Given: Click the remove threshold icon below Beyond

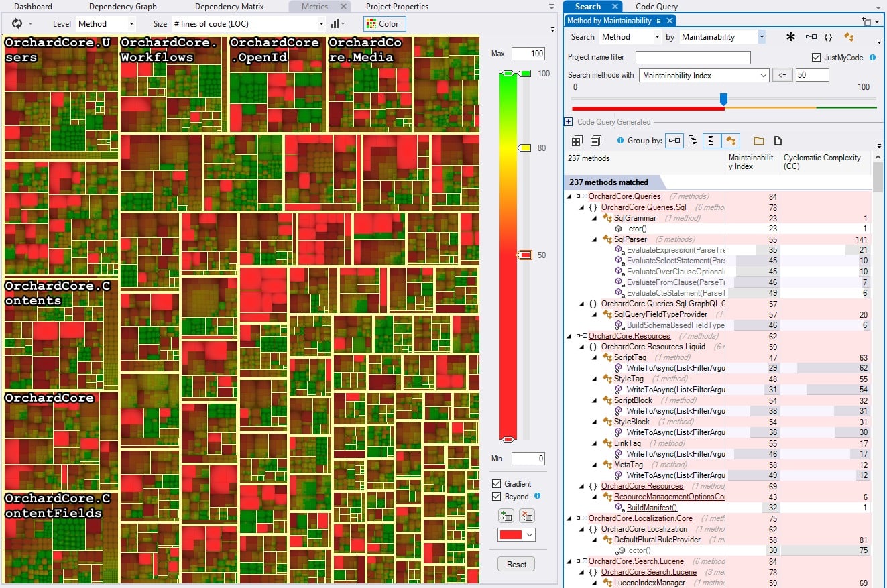Looking at the screenshot, I should coord(527,516).
